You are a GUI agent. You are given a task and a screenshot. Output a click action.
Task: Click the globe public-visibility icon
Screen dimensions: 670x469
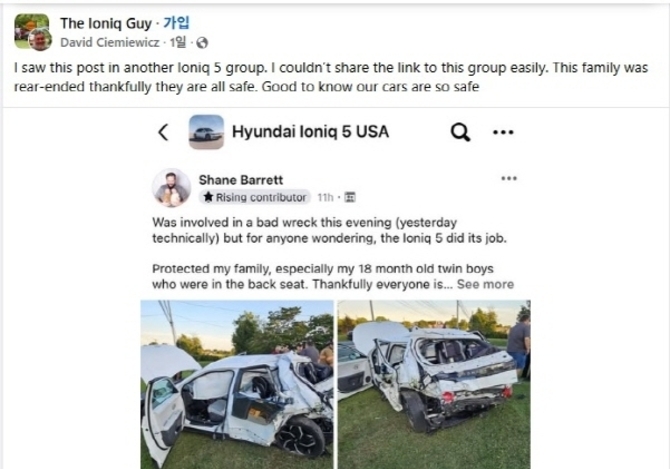pyautogui.click(x=202, y=43)
